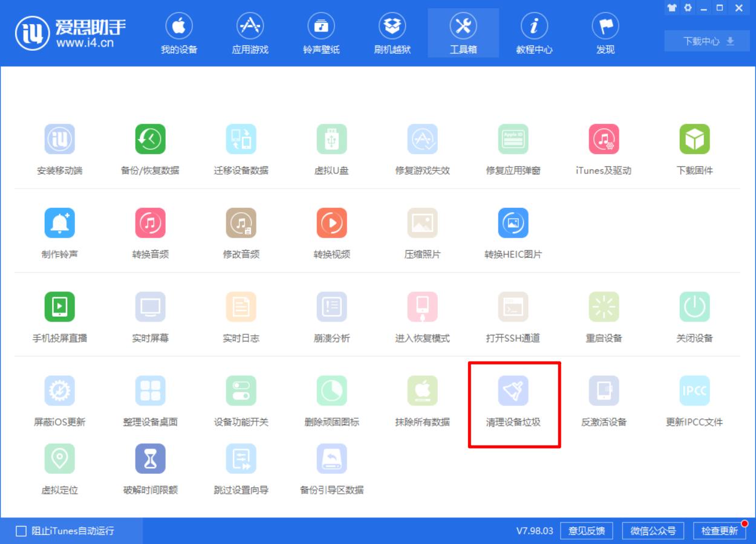
Task: Open the Flash & Jailbreak section
Action: 393,33
